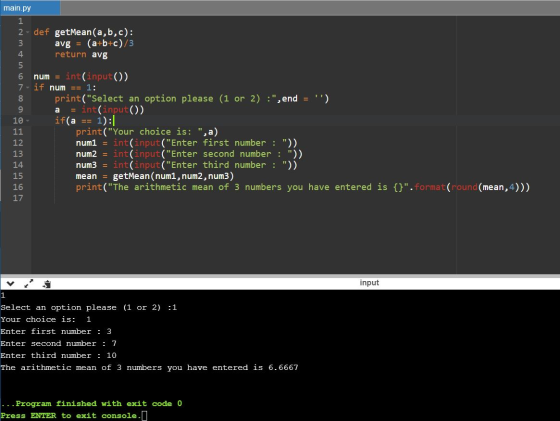Viewport: 560px width, 421px height.
Task: Switch to the main.py tab
Action: [x=30, y=8]
